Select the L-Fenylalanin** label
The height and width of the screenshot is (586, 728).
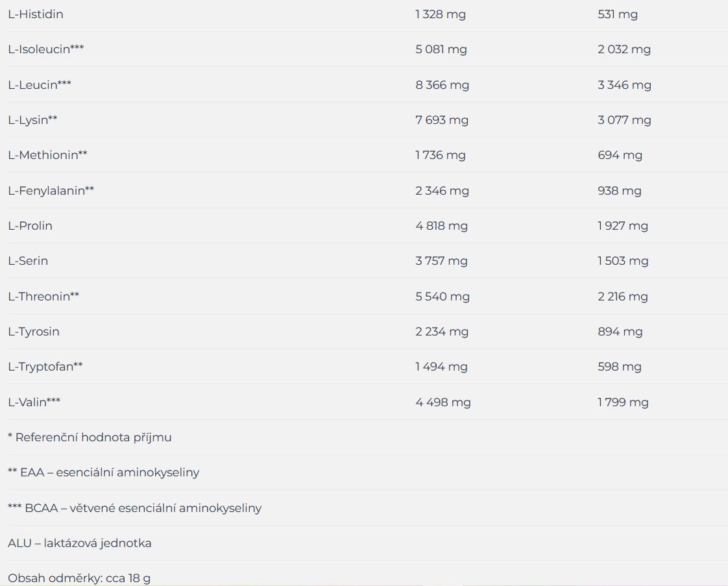click(x=51, y=191)
